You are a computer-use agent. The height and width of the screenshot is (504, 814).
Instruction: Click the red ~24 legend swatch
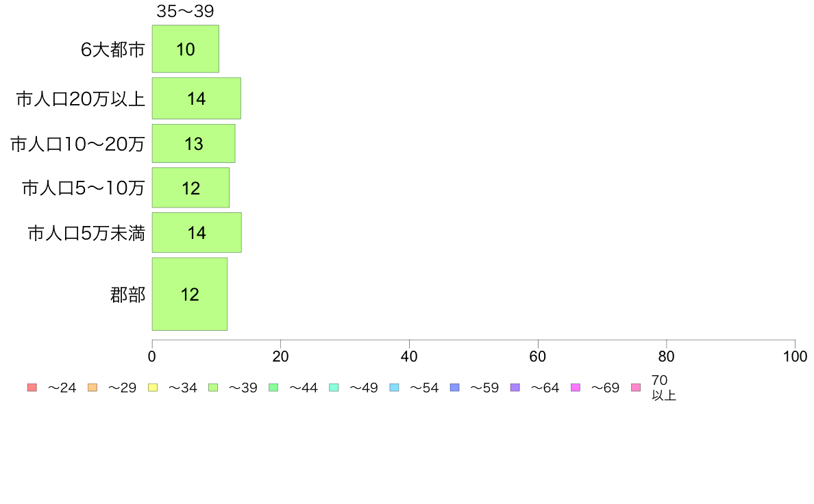pos(32,387)
